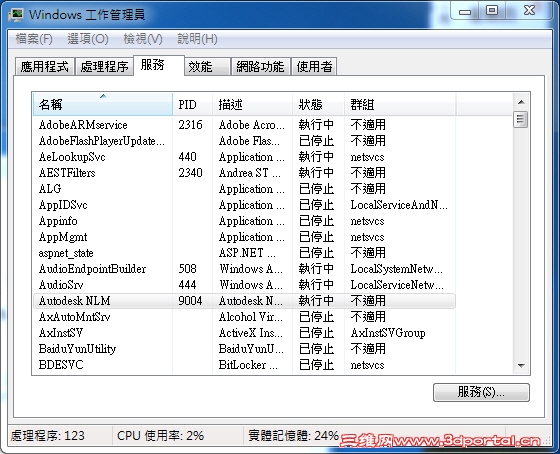Viewport: 560px width, 454px height.
Task: Click the Andrea ST description cell
Action: pyautogui.click(x=250, y=173)
